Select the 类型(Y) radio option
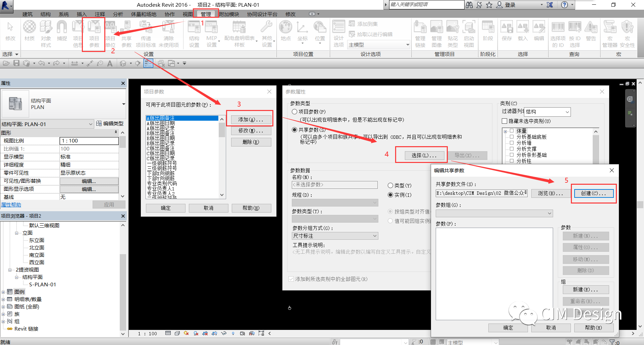Image resolution: width=644 pixels, height=345 pixels. (x=390, y=185)
